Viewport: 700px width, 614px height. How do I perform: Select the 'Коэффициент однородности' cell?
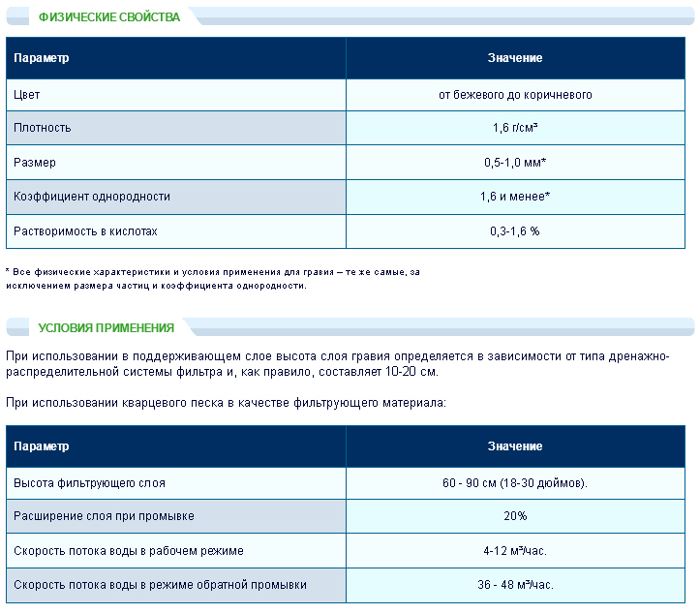pos(92,197)
